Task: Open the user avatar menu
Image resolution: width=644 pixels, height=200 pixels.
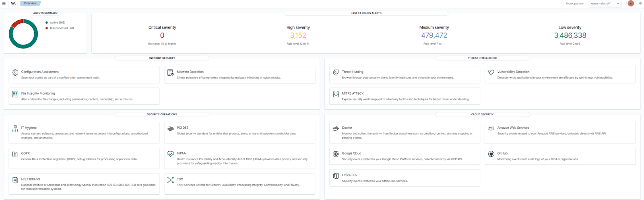Action: pos(631,3)
